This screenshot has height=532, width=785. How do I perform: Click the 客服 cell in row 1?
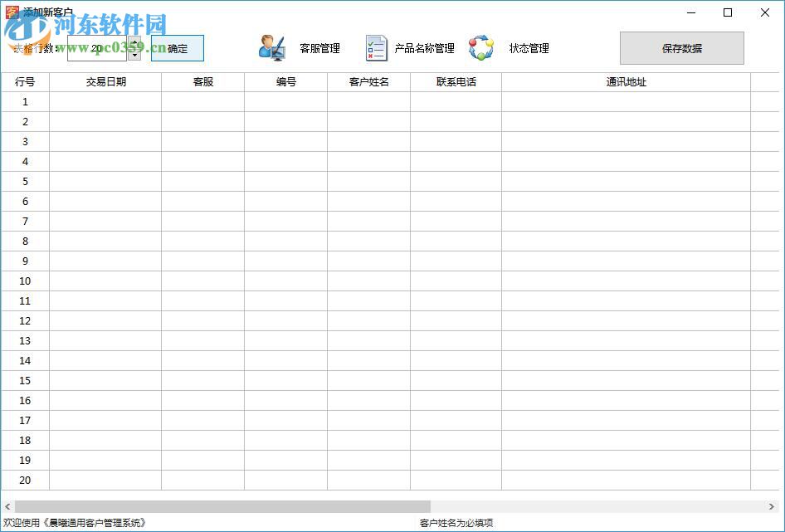click(x=202, y=101)
